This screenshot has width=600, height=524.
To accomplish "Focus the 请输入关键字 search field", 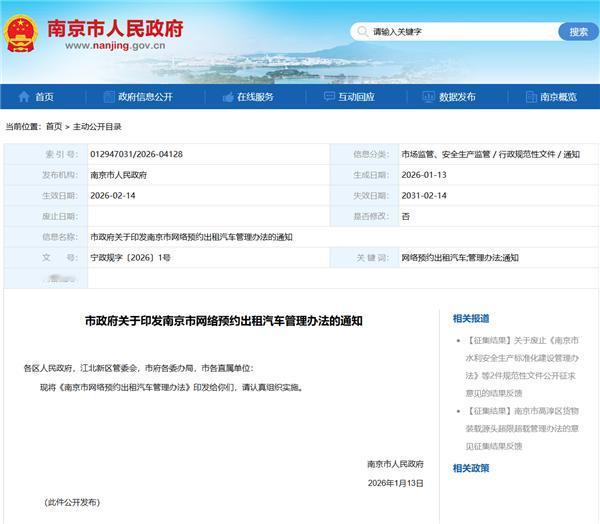I will [x=455, y=32].
